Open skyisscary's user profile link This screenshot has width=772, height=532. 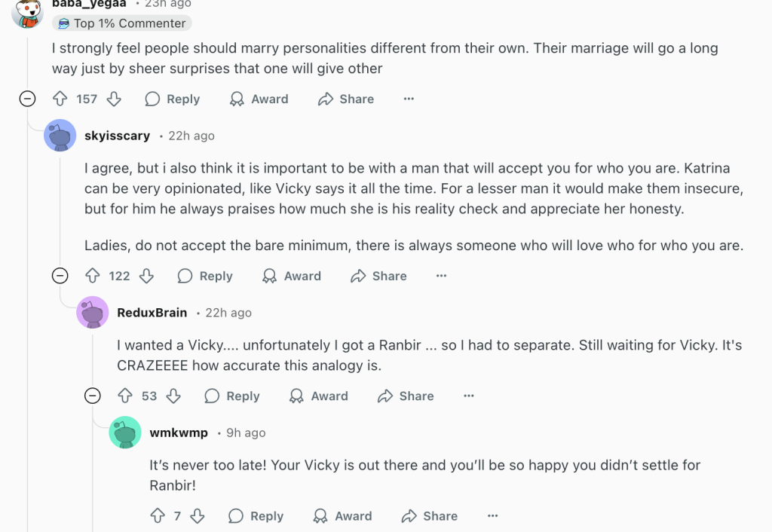coord(117,136)
